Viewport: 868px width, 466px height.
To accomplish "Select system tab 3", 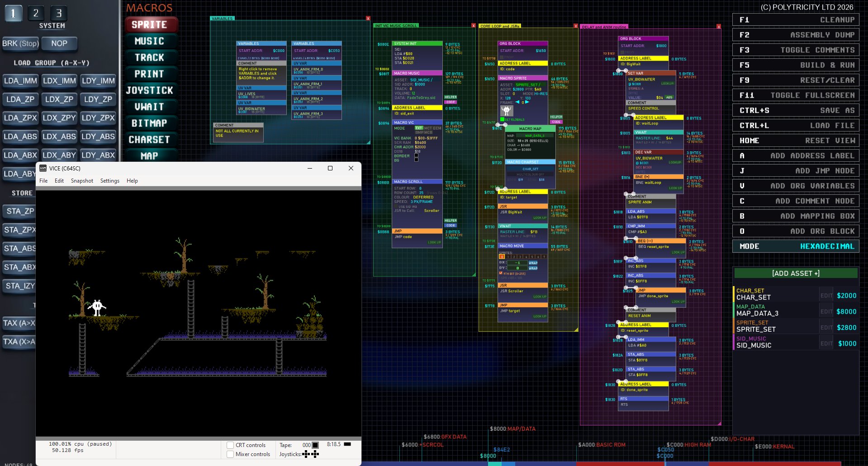I will click(x=59, y=13).
